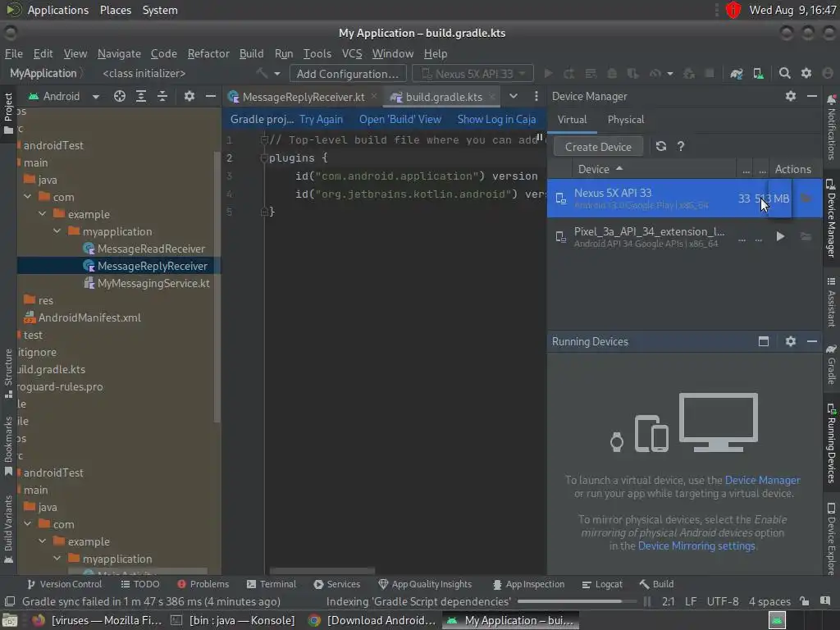Hide the Project panel with minus icon
This screenshot has height=630, width=840.
[211, 97]
